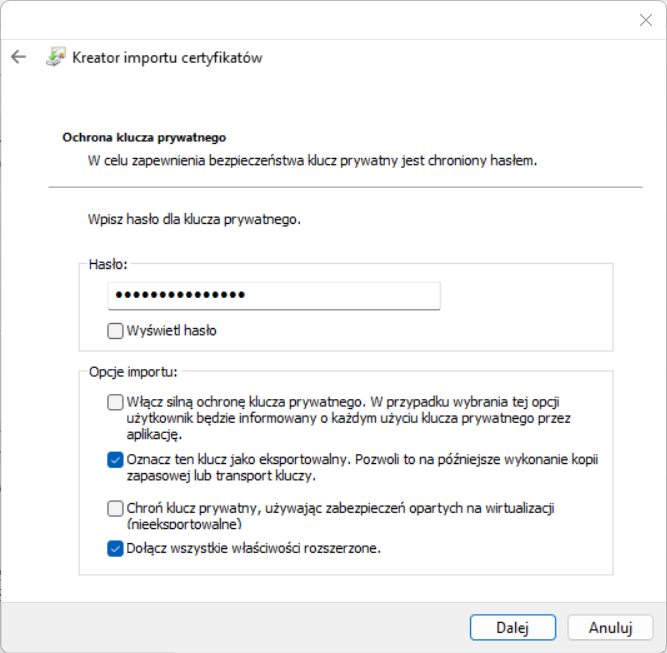
Task: Uncheck 'Dołącz wszystkie właściwości rozszerzone'
Action: coord(116,548)
